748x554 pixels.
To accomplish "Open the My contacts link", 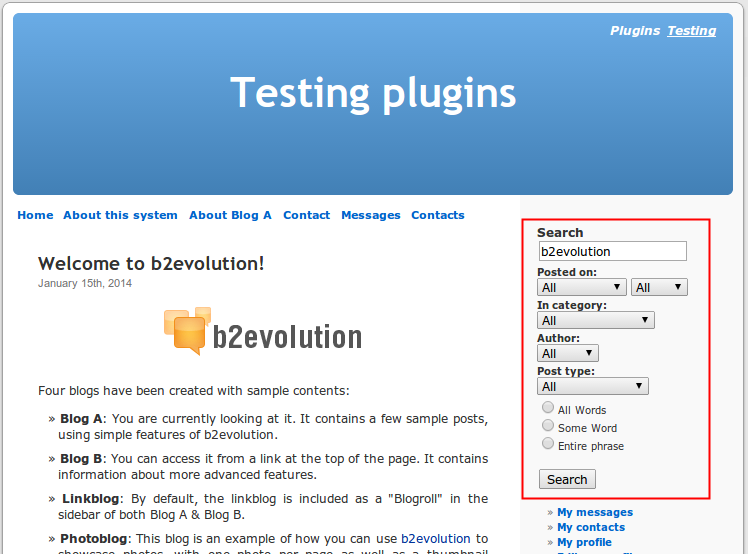I will [591, 527].
